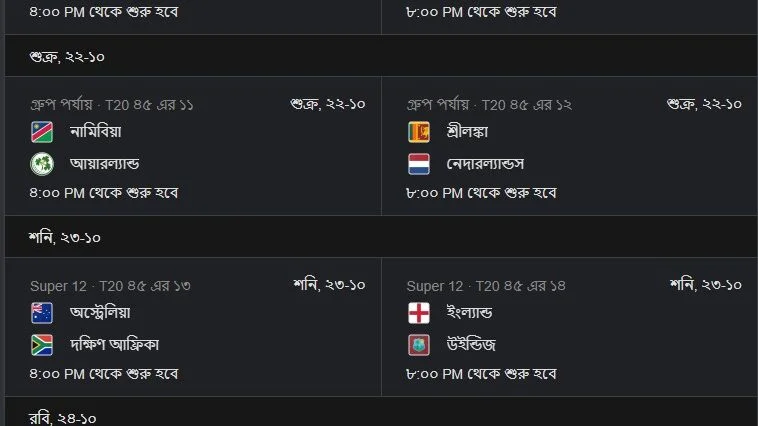The height and width of the screenshot is (426, 758).
Task: Click the রবি, ২৪-১০ date section header
Action: coord(381,412)
